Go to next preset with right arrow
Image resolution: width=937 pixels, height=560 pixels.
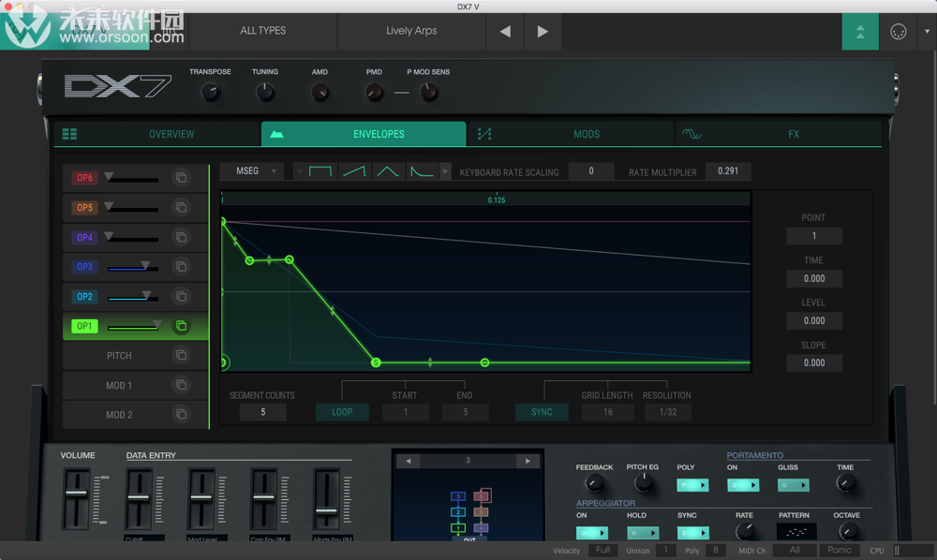click(x=543, y=31)
